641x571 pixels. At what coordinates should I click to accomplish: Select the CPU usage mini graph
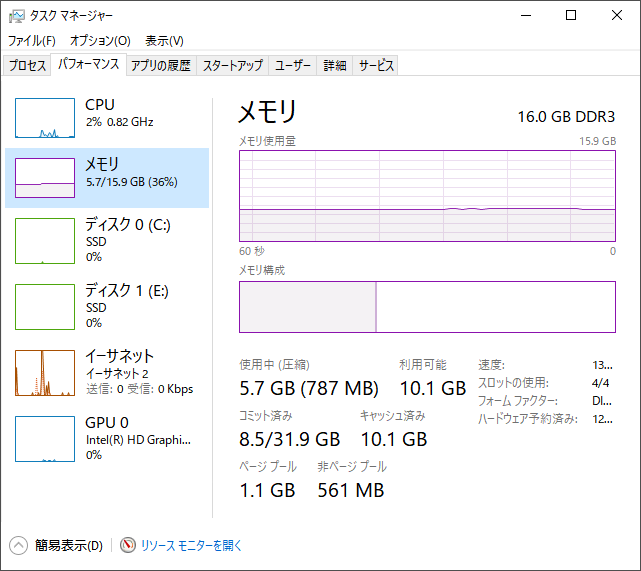(45, 118)
